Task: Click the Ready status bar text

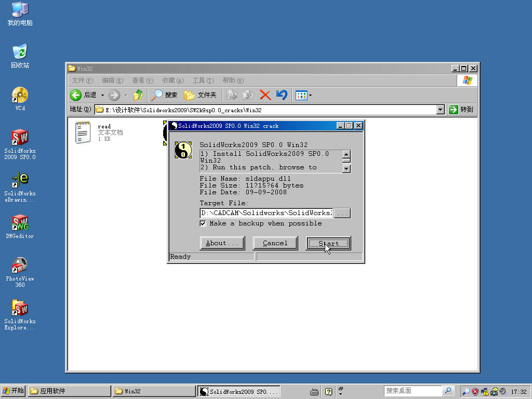Action: coord(180,257)
